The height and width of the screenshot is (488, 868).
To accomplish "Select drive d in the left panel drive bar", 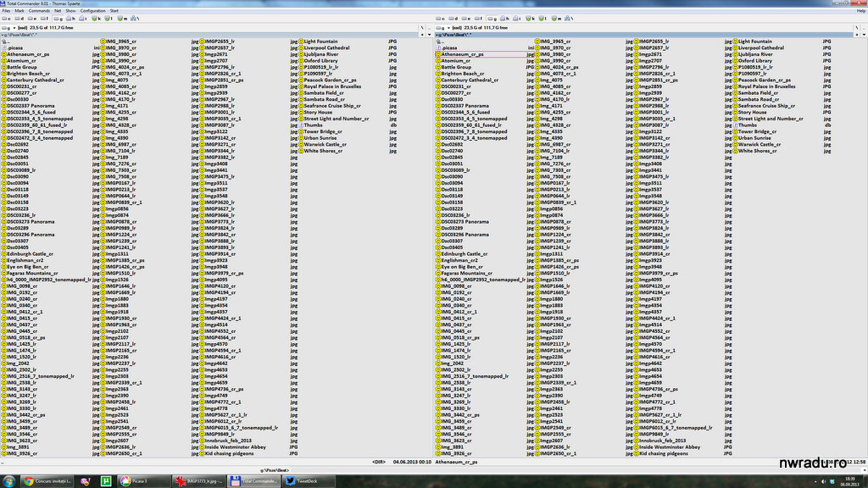I will (x=19, y=19).
